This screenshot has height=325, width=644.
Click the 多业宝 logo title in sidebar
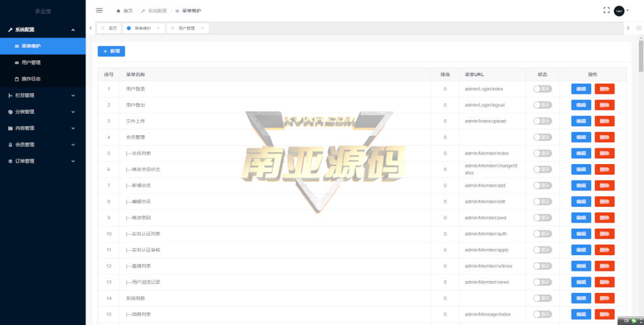(x=43, y=11)
